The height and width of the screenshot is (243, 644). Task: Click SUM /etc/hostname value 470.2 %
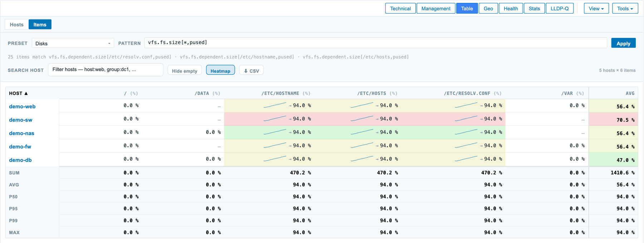[300, 173]
